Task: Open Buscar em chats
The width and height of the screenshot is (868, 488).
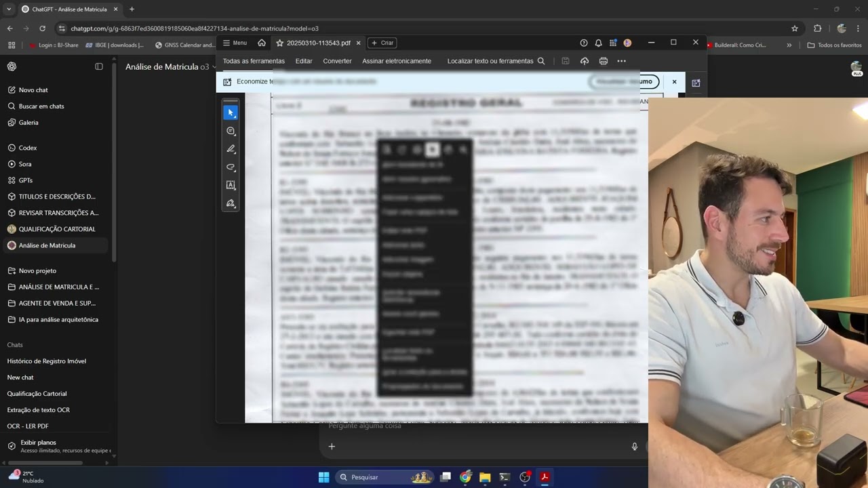Action: tap(54, 106)
